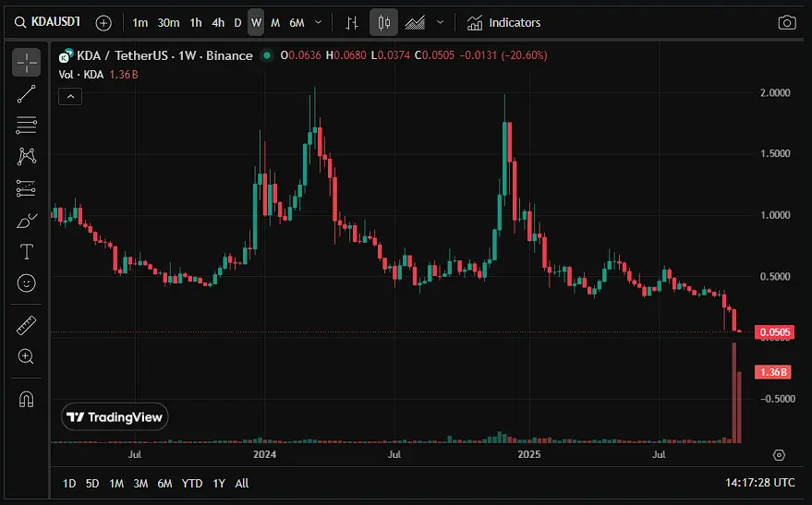Open the Indicators dialog
Viewport: 812px width, 505px height.
(x=503, y=23)
